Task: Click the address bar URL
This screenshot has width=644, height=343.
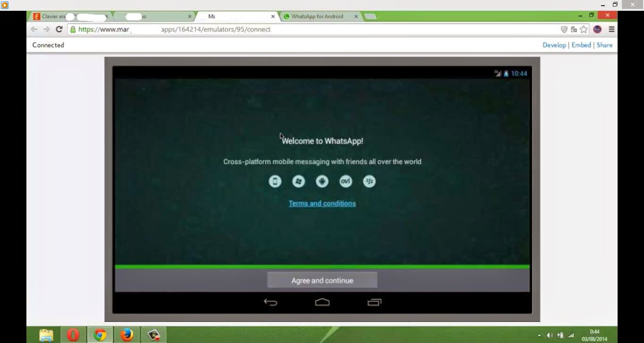Action: coord(175,29)
